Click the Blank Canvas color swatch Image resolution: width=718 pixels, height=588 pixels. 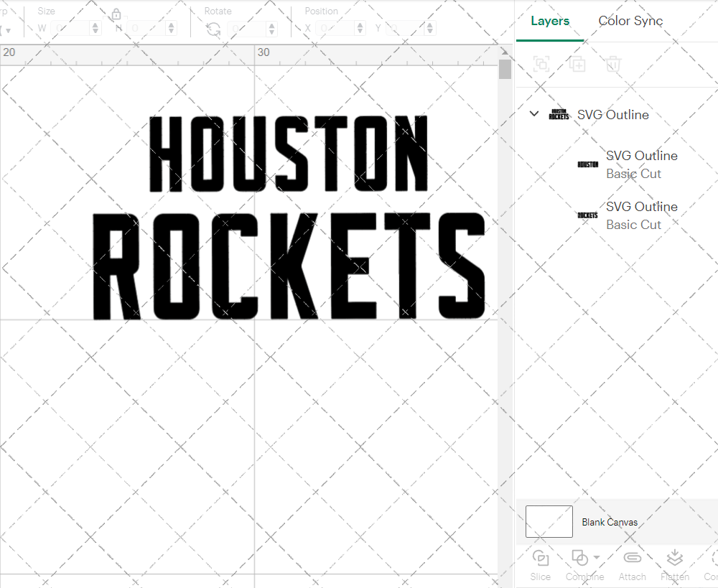[549, 522]
